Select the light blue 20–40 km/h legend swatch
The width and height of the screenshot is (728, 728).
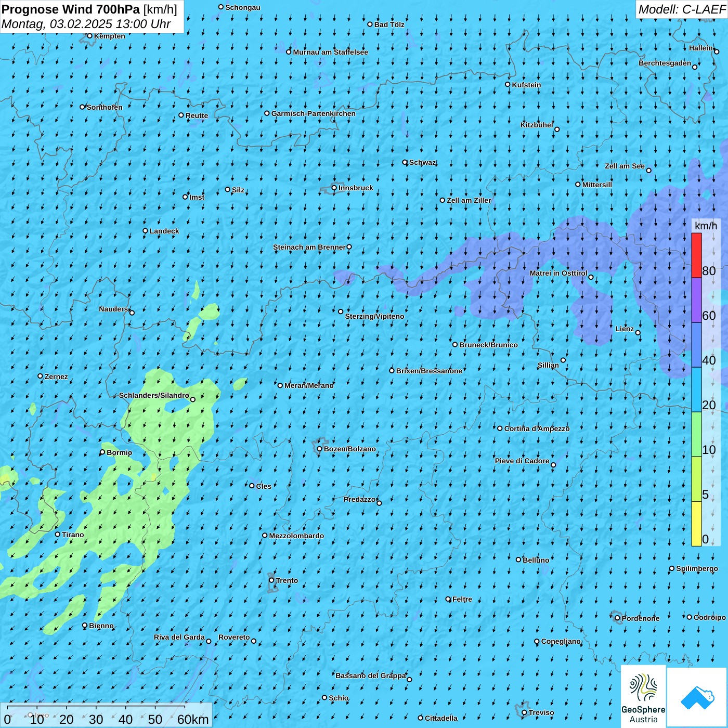point(696,390)
